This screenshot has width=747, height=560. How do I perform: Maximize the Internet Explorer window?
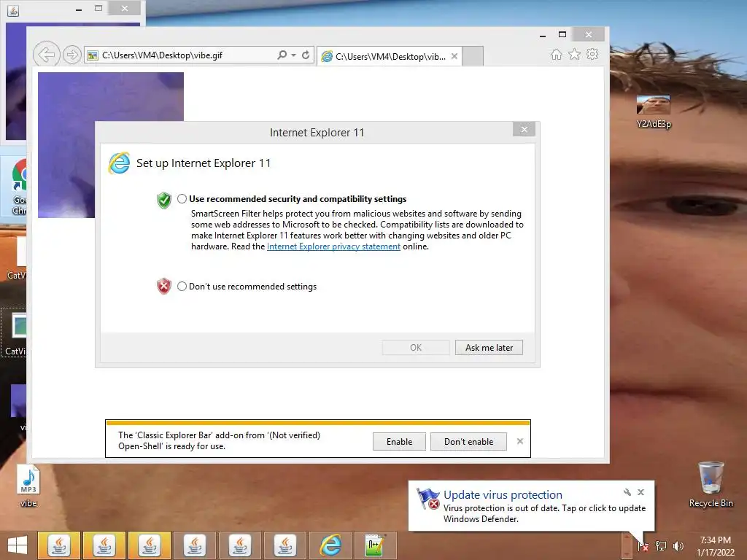click(x=562, y=34)
